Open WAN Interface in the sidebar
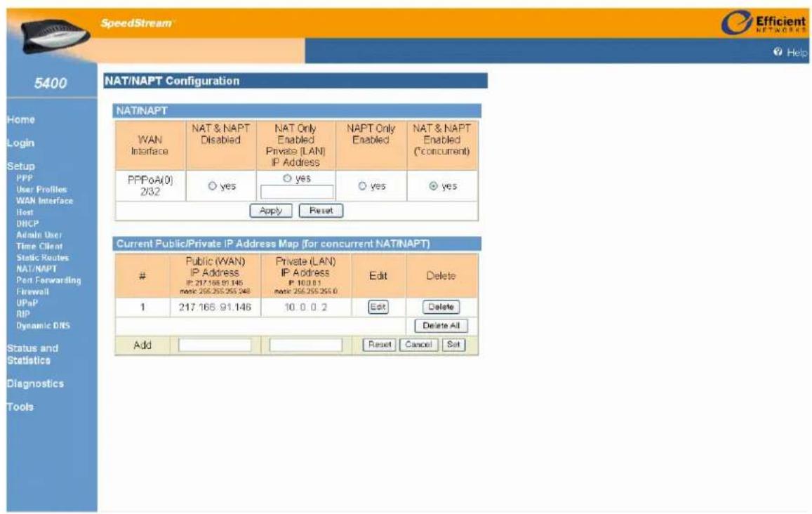Image resolution: width=812 pixels, height=514 pixels. [44, 201]
